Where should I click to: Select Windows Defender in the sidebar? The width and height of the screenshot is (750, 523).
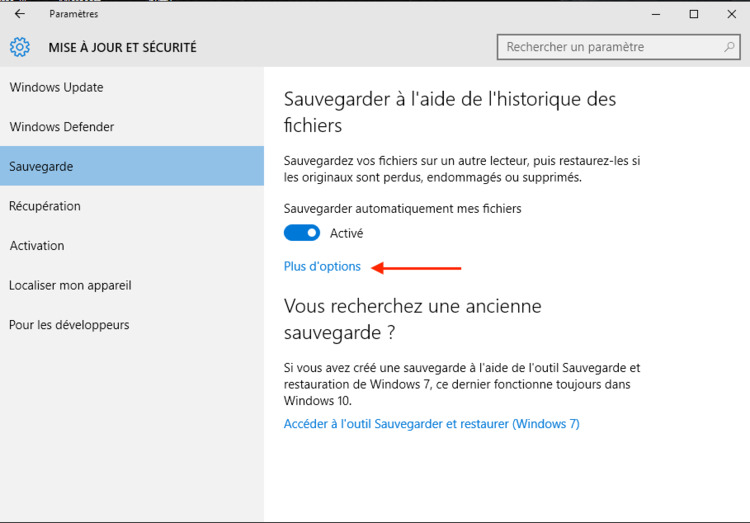[x=62, y=127]
